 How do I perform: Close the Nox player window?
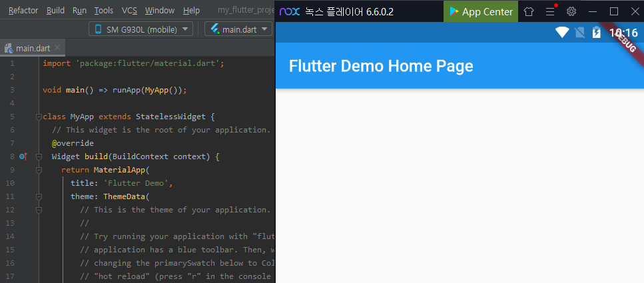point(635,11)
